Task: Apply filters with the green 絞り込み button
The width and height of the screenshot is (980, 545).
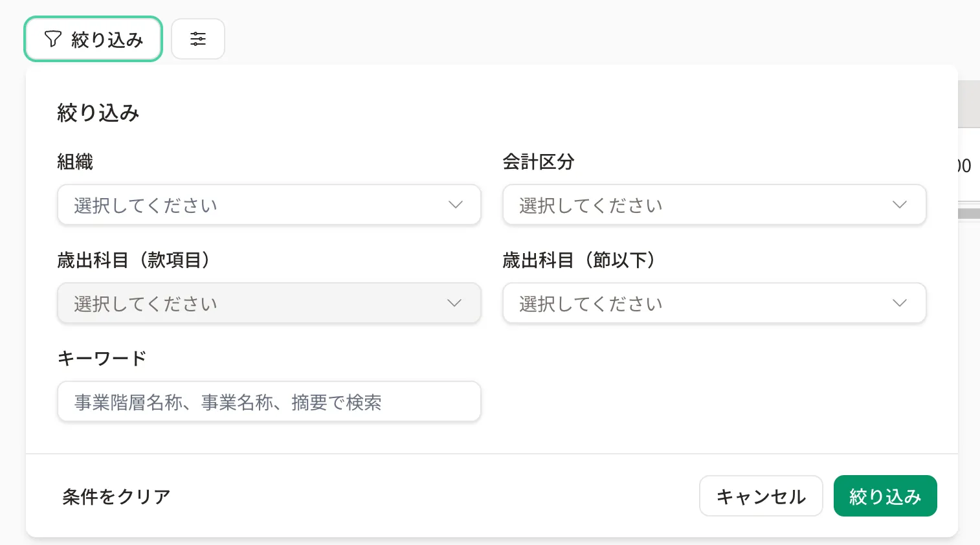Action: (x=885, y=496)
